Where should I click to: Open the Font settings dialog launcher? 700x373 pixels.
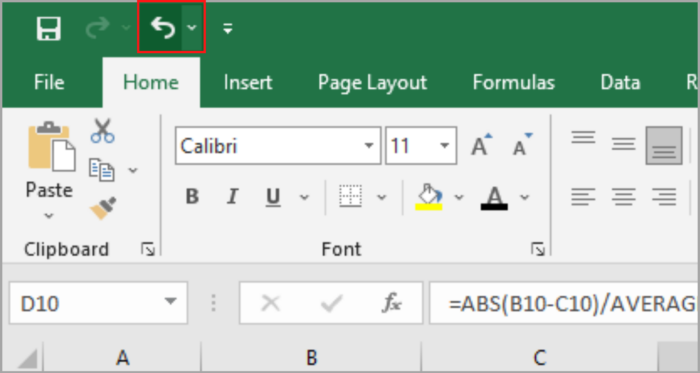click(x=538, y=249)
